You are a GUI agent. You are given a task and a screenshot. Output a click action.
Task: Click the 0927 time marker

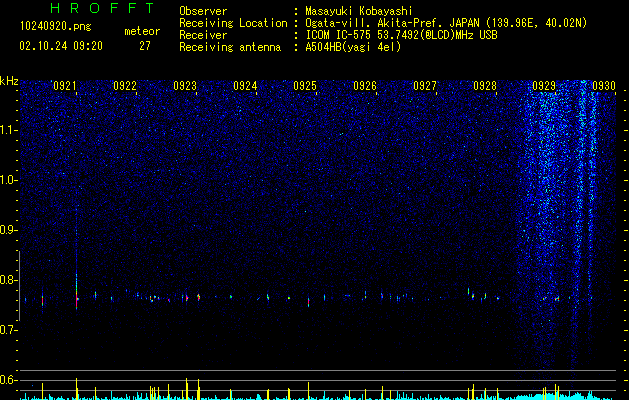tap(425, 86)
